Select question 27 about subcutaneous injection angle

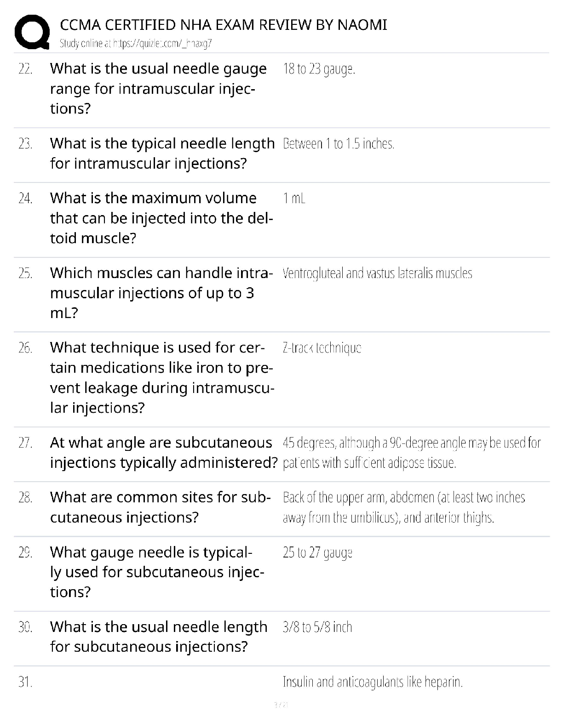pyautogui.click(x=164, y=452)
